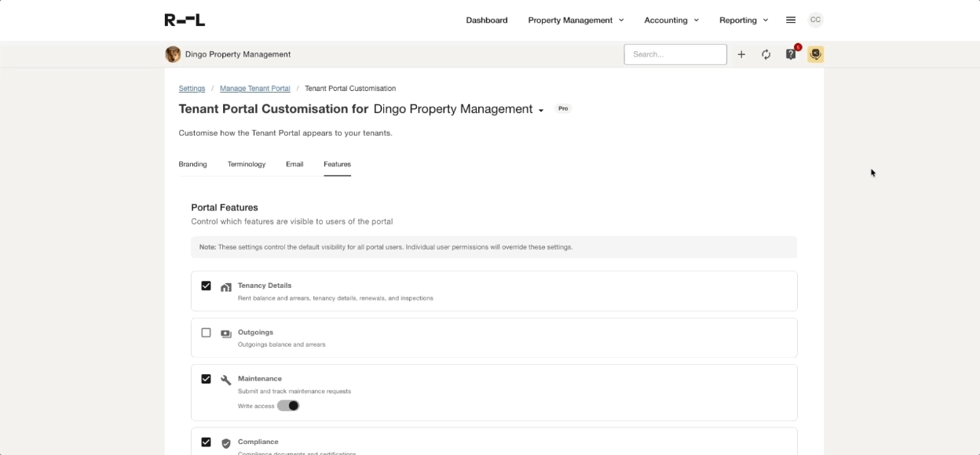Enable the Outgoings checkbox
Viewport: 980px width, 455px height.
pyautogui.click(x=206, y=333)
